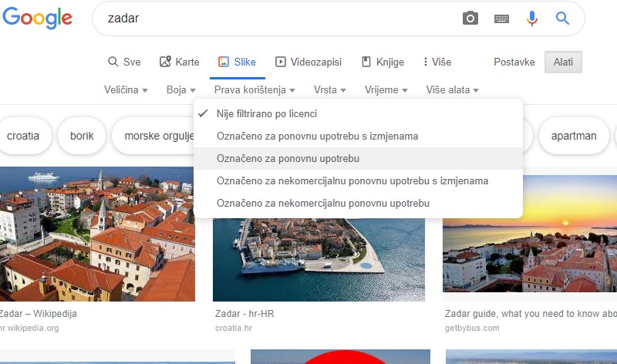Viewport: 617px width, 364px height.
Task: Switch to the Videozapisi tab
Action: pos(308,62)
